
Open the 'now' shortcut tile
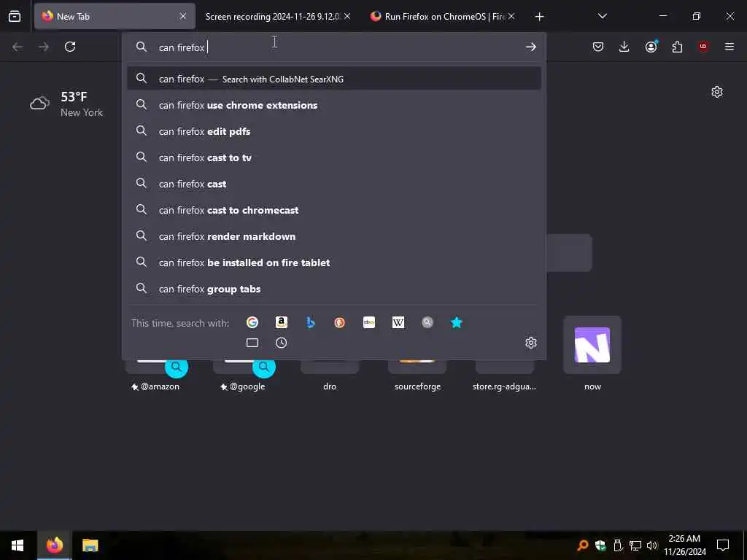pyautogui.click(x=592, y=354)
